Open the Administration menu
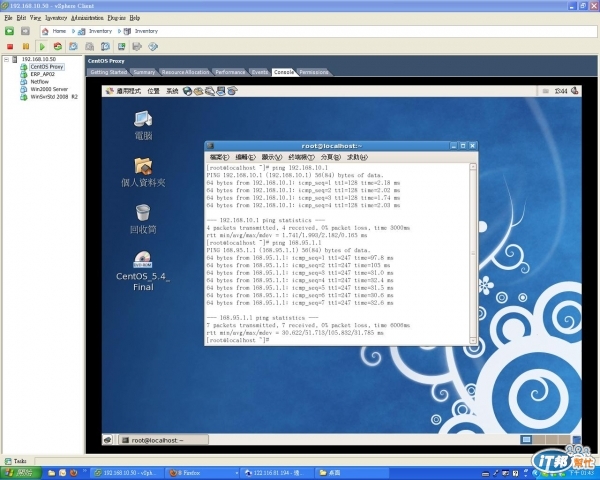600x480 pixels. (87, 18)
